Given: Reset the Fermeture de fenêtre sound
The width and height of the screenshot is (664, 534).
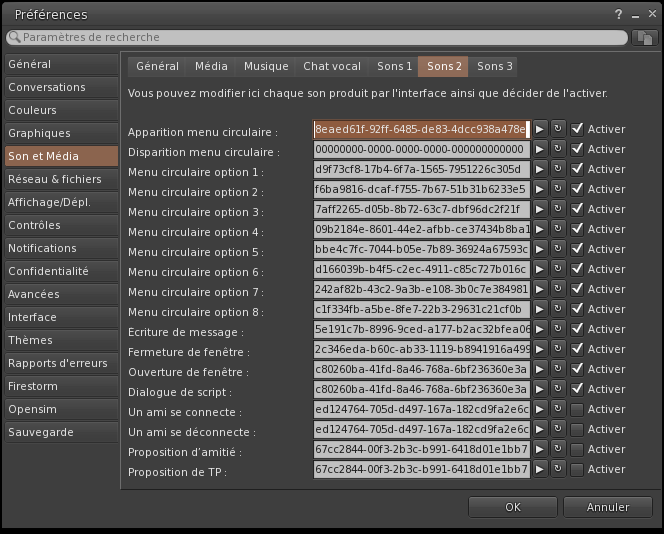Looking at the screenshot, I should pos(558,349).
